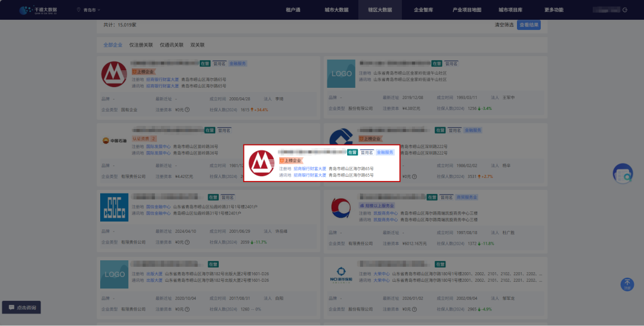
Task: Click the blue 查看结果 button
Action: (528, 25)
